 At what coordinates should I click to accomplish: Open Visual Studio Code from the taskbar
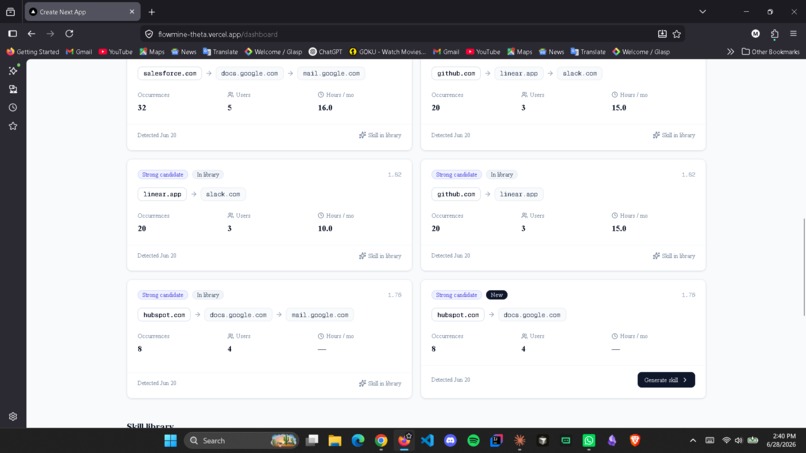[x=427, y=441]
